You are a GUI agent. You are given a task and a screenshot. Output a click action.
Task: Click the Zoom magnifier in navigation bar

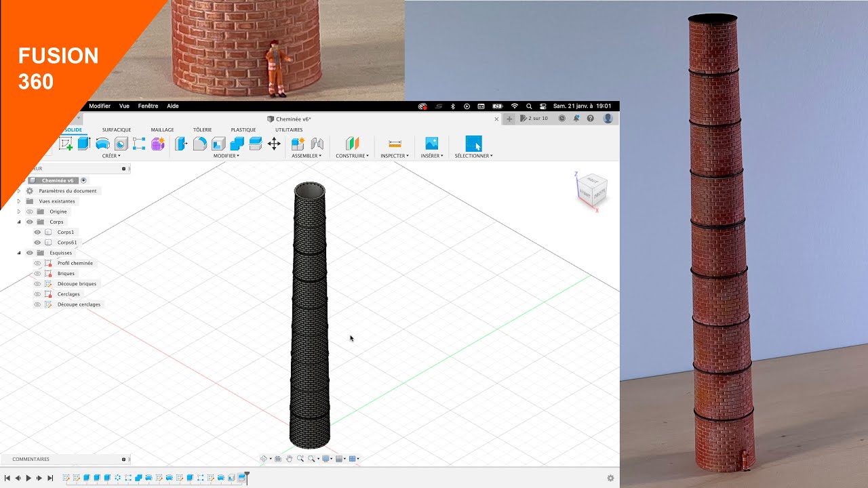300,459
